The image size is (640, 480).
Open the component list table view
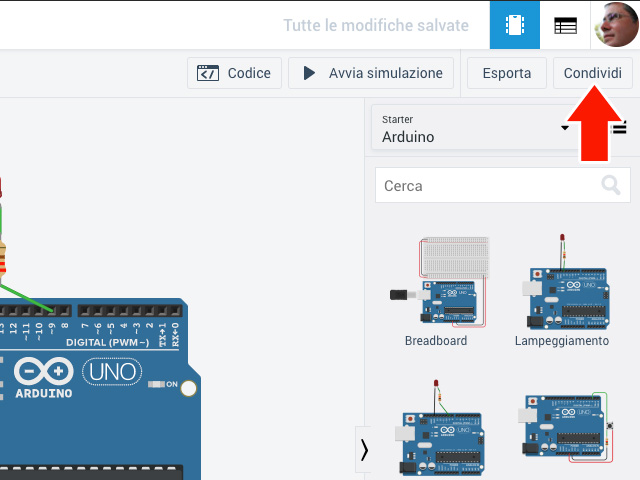(566, 25)
